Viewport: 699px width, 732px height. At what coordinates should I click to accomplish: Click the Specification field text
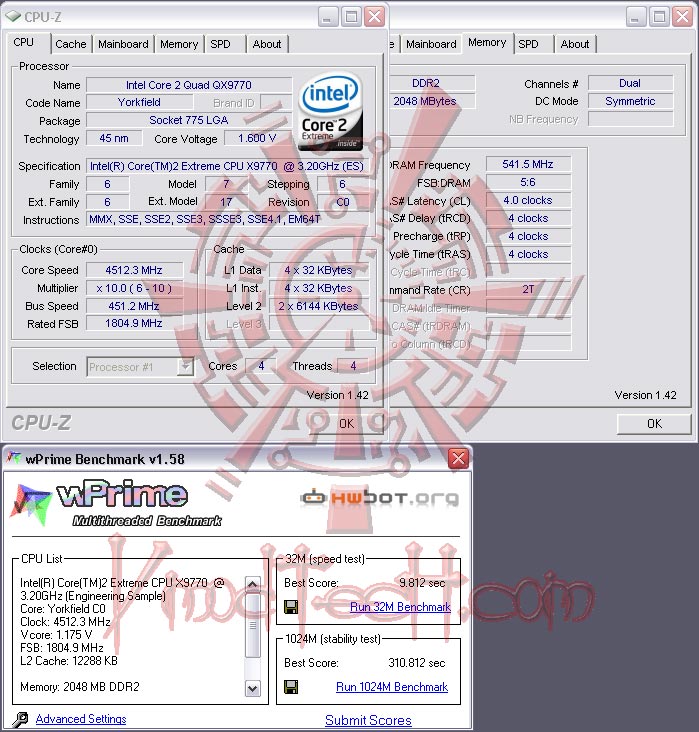tap(227, 166)
